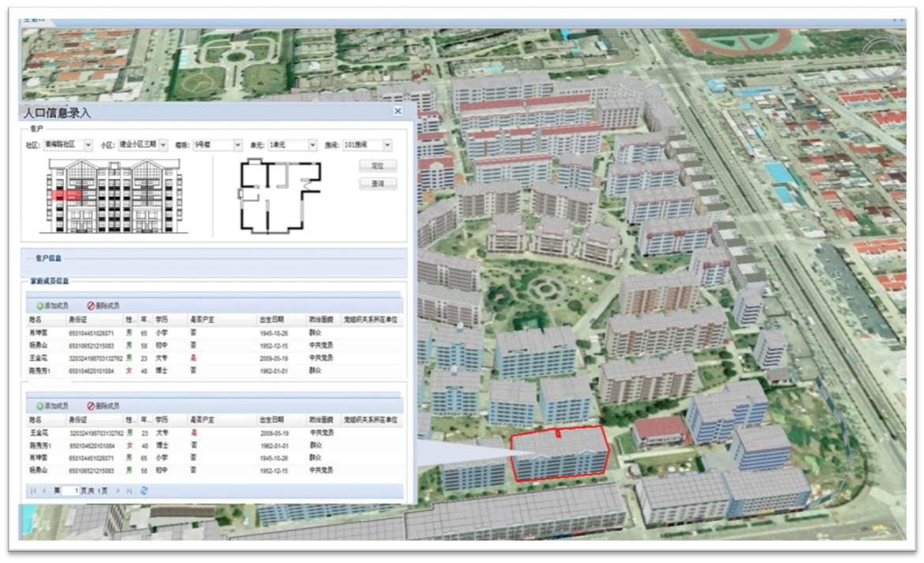Click the upper 添加成员 green plus icon
924x563 pixels.
click(x=40, y=305)
